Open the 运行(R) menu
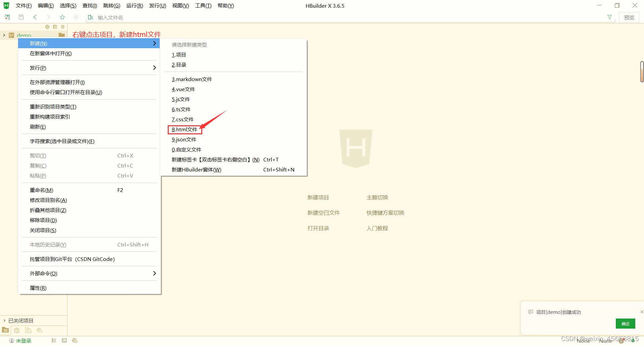This screenshot has height=345, width=644. [x=135, y=6]
